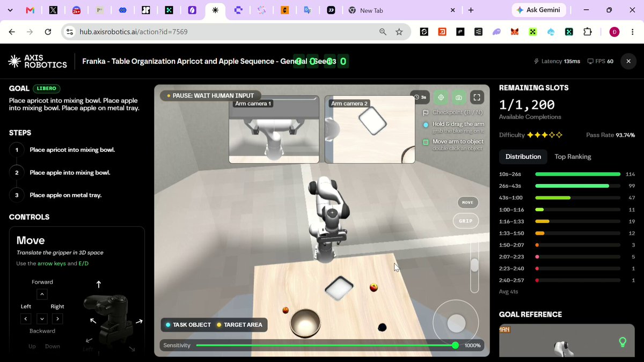Select the GRIP mode button
The image size is (644, 362).
pyautogui.click(x=465, y=221)
